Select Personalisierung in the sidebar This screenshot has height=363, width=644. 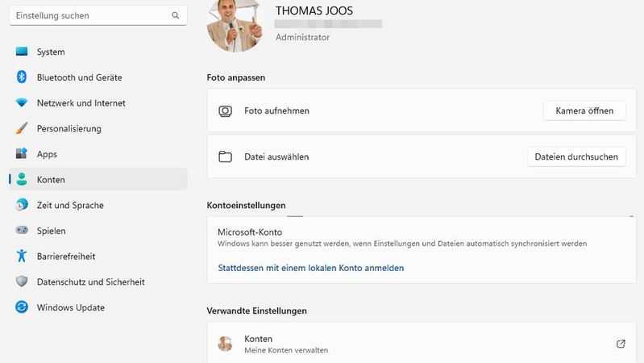tap(98, 128)
